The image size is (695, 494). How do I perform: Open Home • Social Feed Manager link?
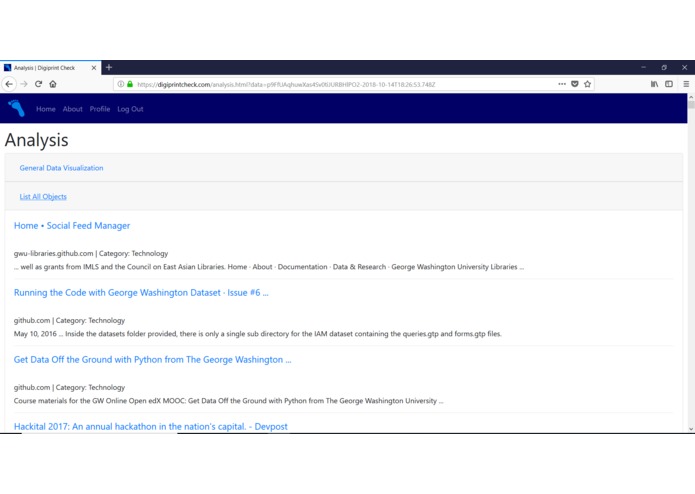pyautogui.click(x=72, y=226)
